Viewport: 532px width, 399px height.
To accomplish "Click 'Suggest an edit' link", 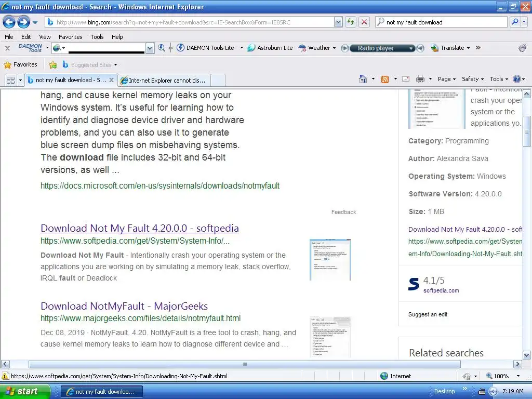I will point(428,314).
